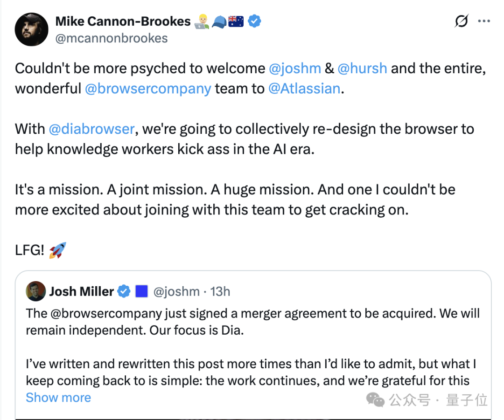Click the blue square affiliation badge
This screenshot has height=420, width=504.
pos(141,291)
